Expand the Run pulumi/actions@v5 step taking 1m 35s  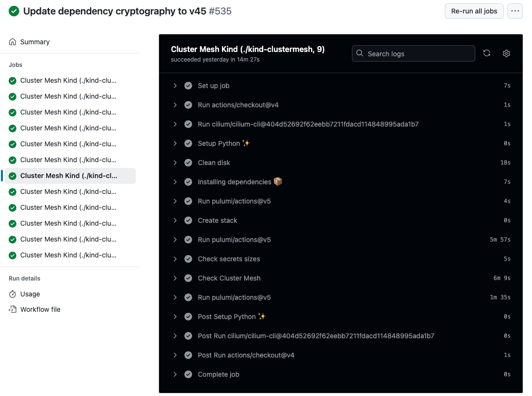tap(175, 297)
